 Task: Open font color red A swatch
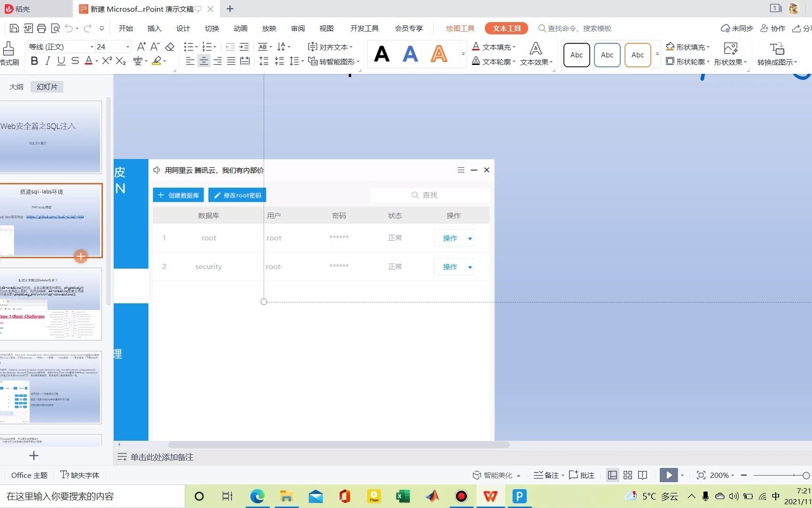tap(89, 61)
